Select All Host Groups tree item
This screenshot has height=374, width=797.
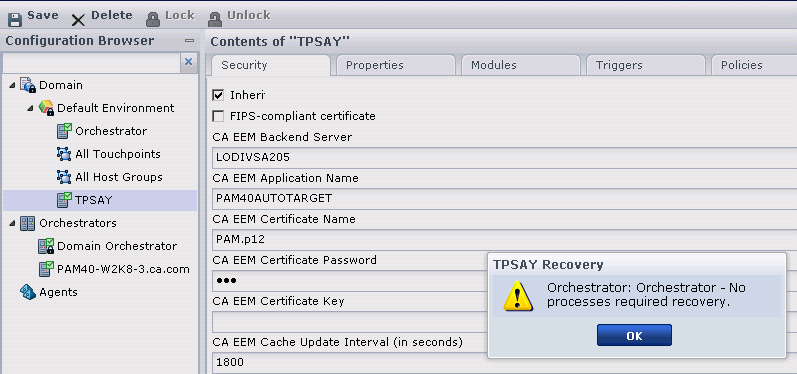point(119,177)
